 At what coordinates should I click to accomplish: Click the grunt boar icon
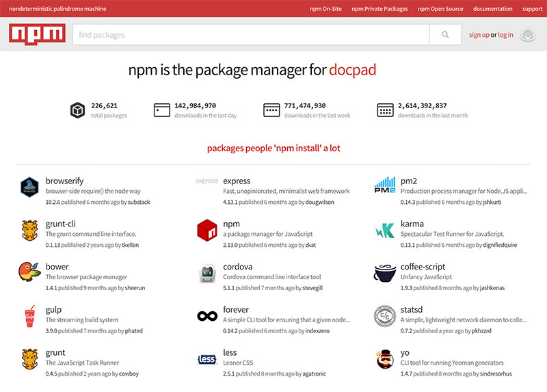29,359
